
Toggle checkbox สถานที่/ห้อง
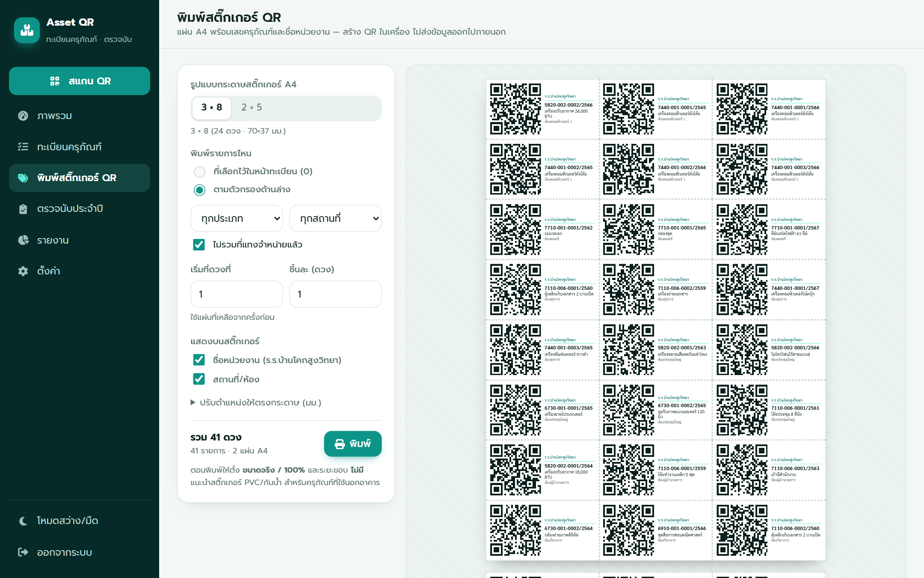point(199,379)
